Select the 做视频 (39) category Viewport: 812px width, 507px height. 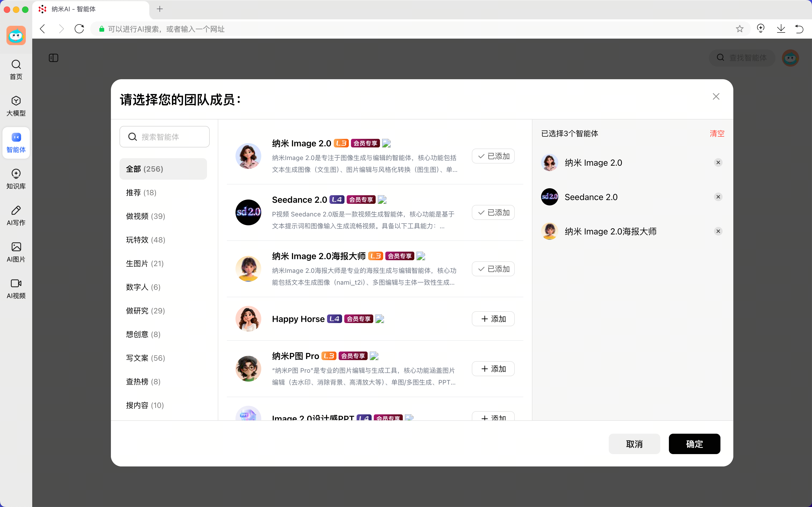click(x=163, y=216)
